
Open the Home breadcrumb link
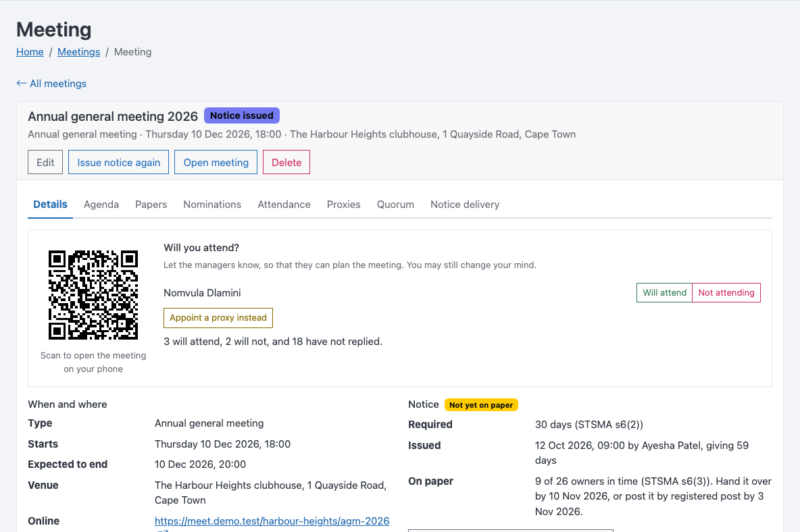click(x=30, y=52)
